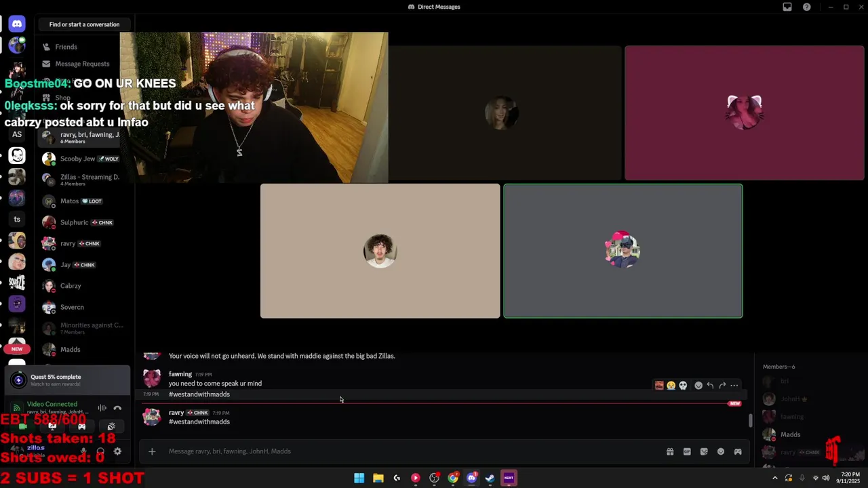Focus the call tile with green speaking border
This screenshot has height=488, width=868.
click(623, 251)
